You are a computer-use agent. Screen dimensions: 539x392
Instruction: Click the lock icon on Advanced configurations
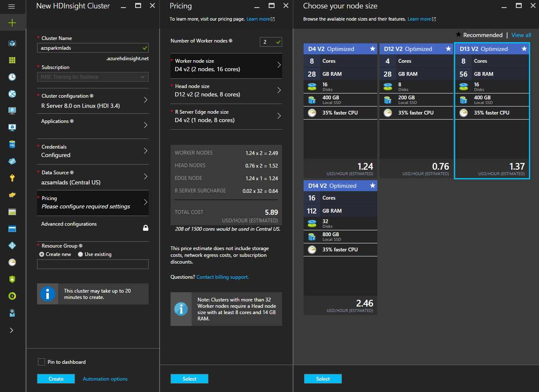coord(146,228)
